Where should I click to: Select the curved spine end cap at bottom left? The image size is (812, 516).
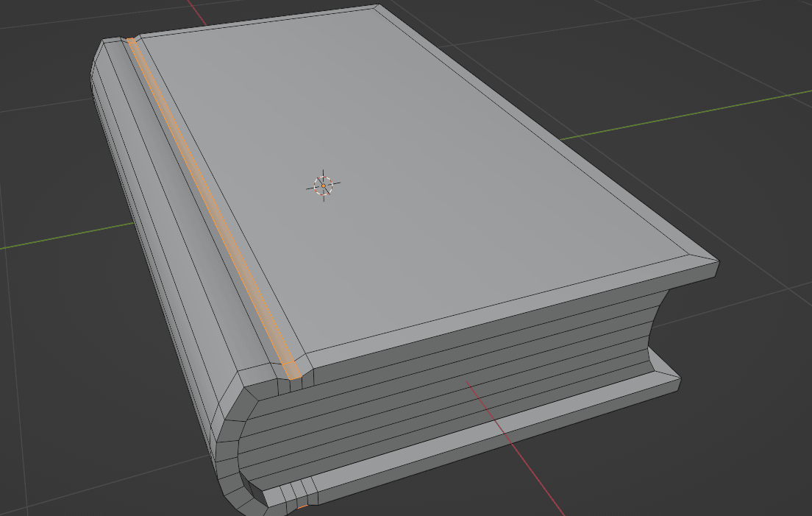(x=237, y=471)
